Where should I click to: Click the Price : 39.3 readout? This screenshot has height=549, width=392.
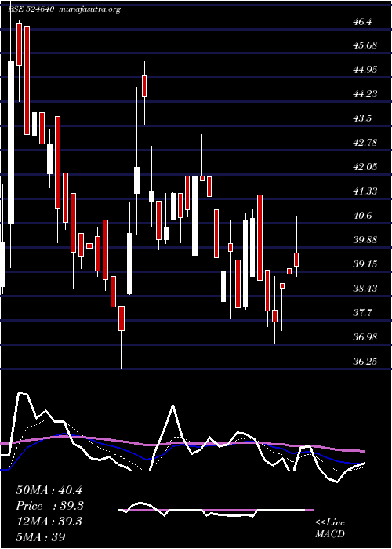click(x=49, y=506)
